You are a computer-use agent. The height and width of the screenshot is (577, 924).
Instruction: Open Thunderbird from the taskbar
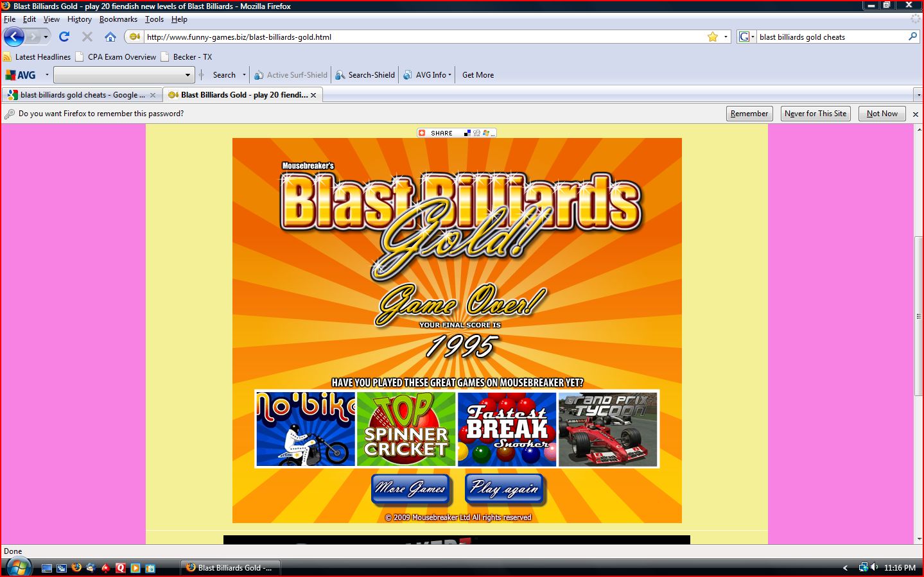(x=89, y=567)
